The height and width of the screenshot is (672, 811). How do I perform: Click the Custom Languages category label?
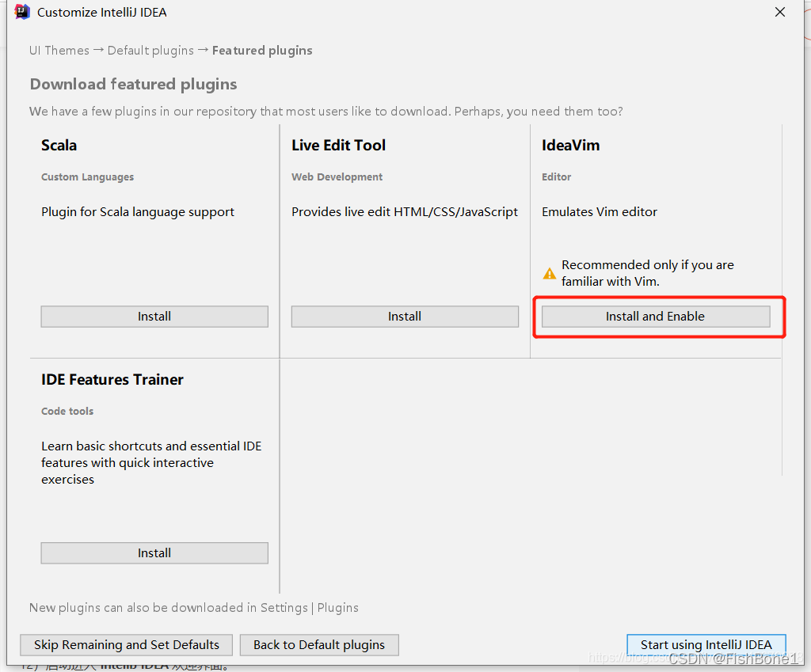tap(87, 177)
